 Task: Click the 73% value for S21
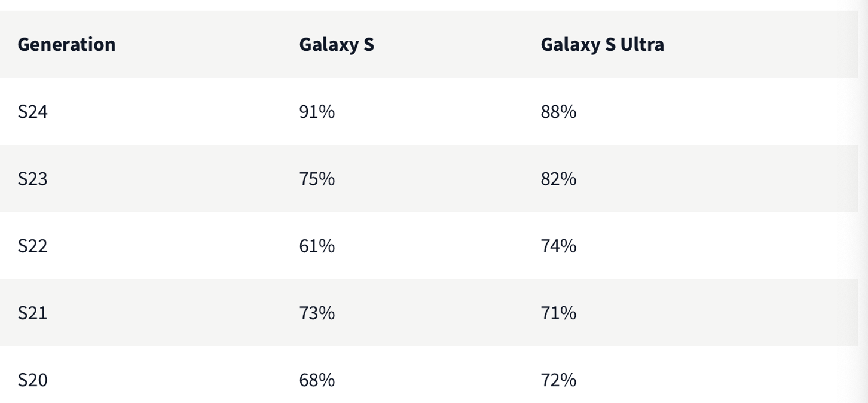click(x=317, y=313)
